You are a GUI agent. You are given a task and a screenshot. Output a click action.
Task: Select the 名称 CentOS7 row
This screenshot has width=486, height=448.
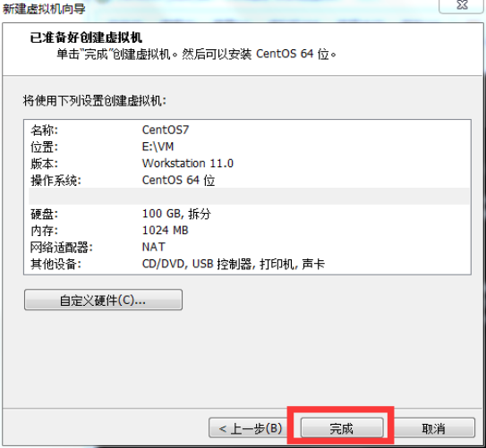click(x=250, y=130)
